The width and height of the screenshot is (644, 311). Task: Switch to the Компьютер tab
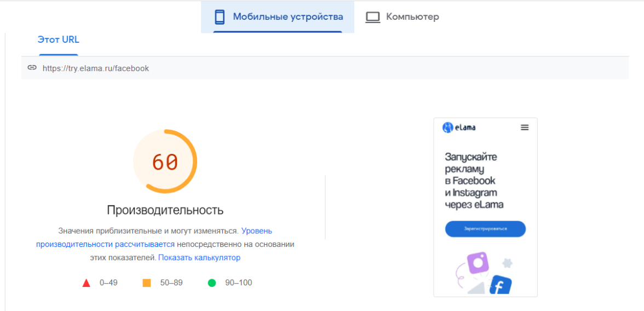pyautogui.click(x=402, y=17)
